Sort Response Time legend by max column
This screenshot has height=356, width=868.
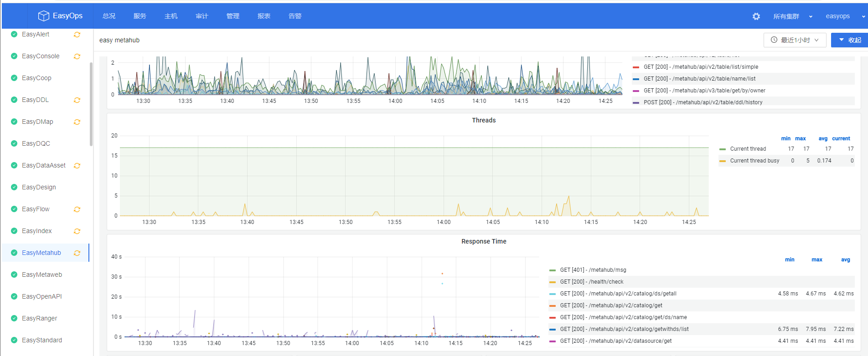817,259
